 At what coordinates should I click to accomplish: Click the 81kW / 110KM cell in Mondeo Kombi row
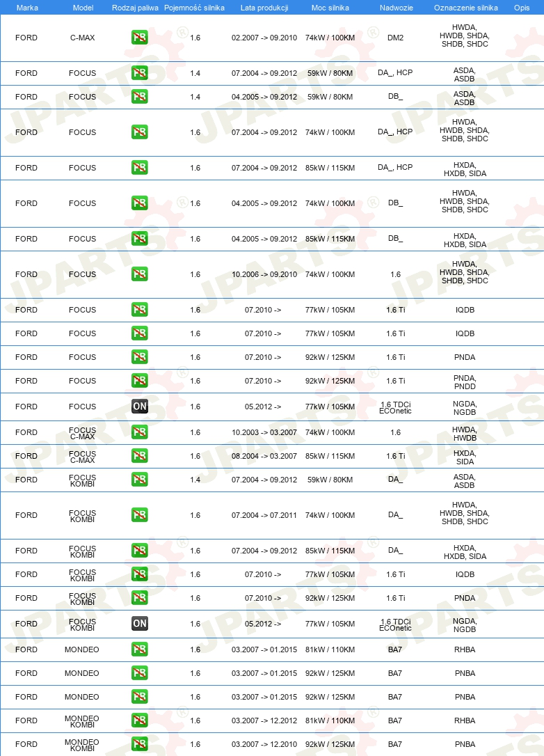click(x=330, y=720)
